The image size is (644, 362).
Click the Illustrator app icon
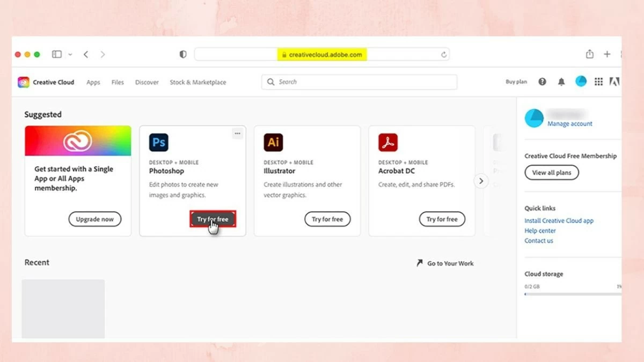click(x=273, y=143)
